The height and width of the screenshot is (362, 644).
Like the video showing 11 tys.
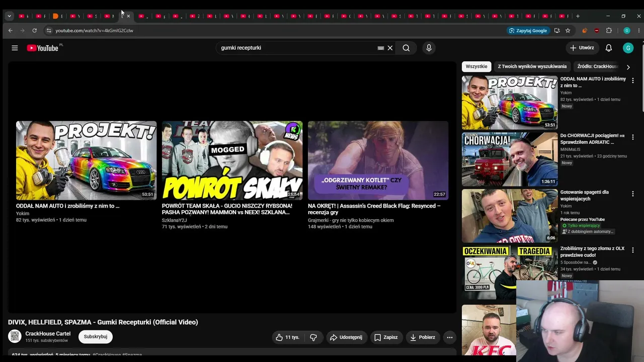[287, 337]
